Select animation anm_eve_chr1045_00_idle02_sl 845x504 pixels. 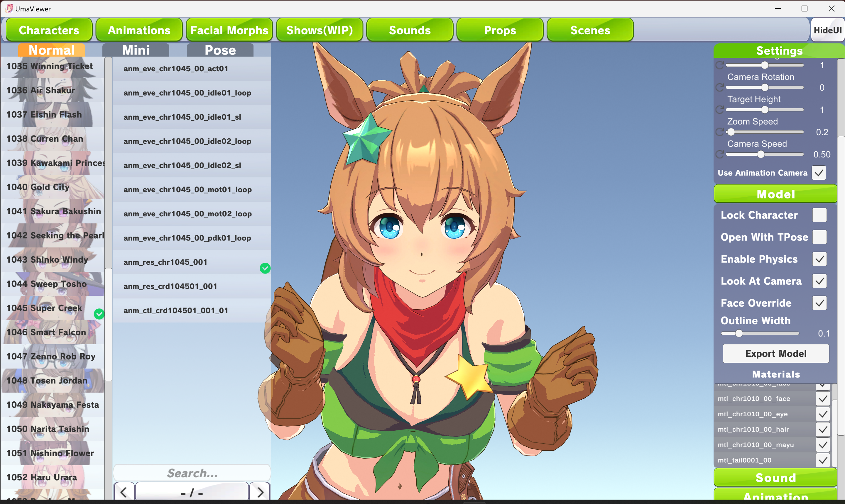coord(192,165)
